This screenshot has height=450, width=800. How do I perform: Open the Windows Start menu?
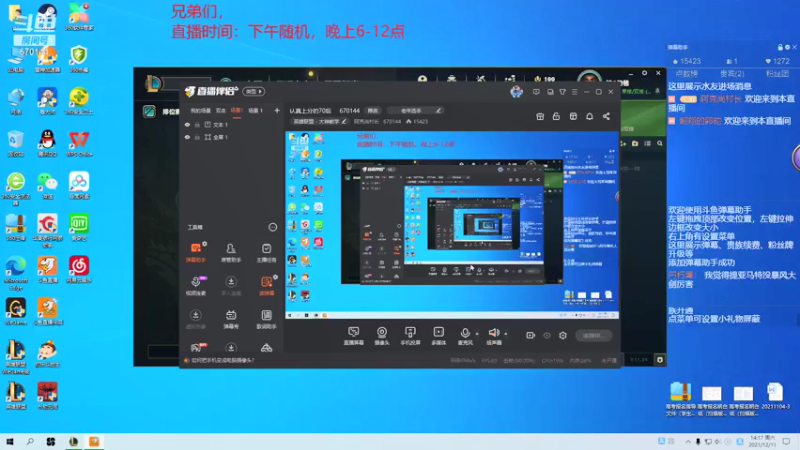tap(10, 441)
